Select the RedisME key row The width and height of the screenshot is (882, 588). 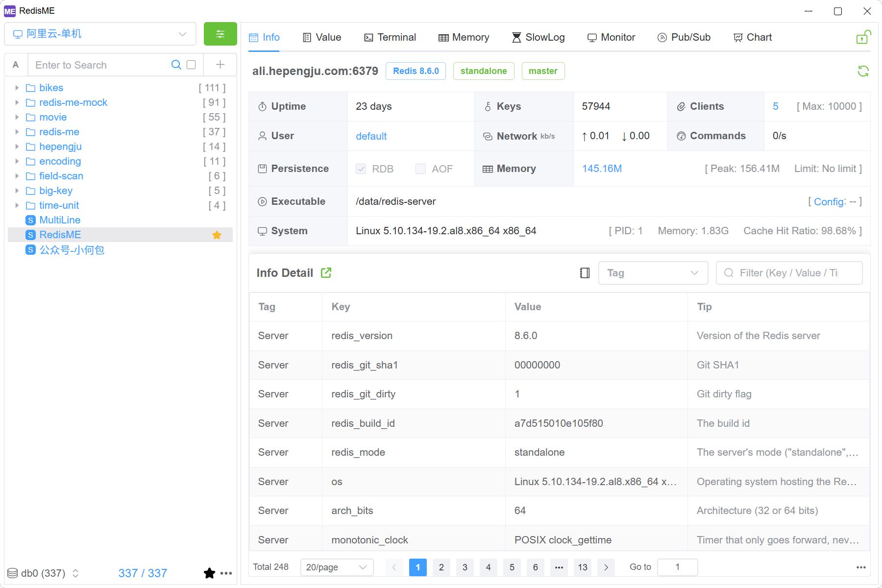point(120,235)
